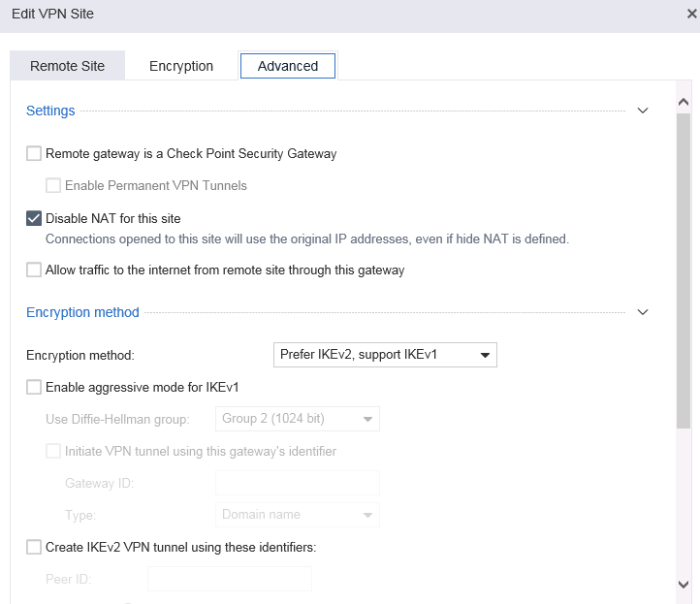Open the Encryption method dropdown arrow
This screenshot has height=604, width=700.
point(485,355)
